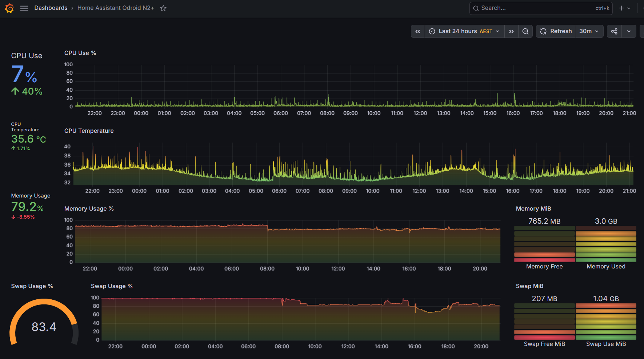Click the Swap Usage gauge showing 83.4

click(x=44, y=322)
